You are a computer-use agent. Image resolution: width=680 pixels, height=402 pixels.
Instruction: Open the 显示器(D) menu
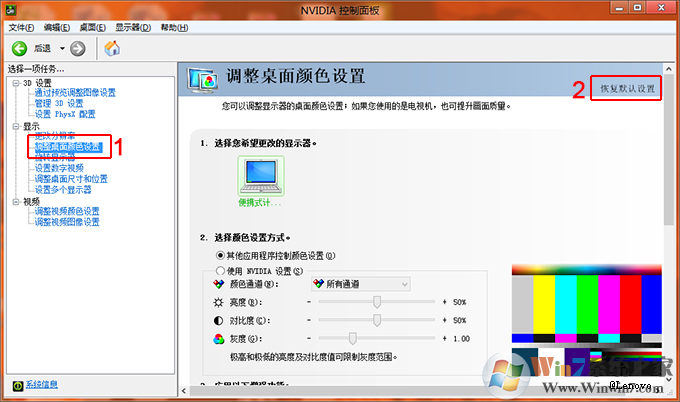(x=133, y=28)
